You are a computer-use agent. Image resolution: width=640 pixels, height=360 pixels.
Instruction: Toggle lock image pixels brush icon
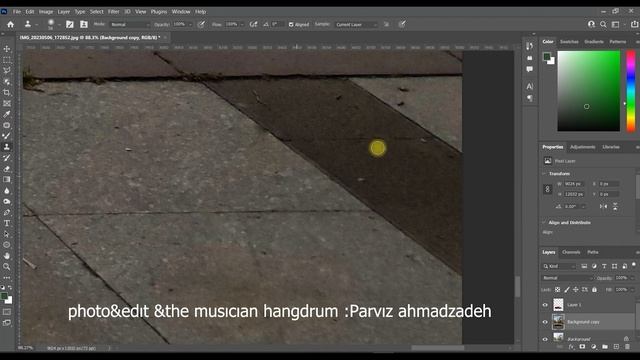coord(567,290)
